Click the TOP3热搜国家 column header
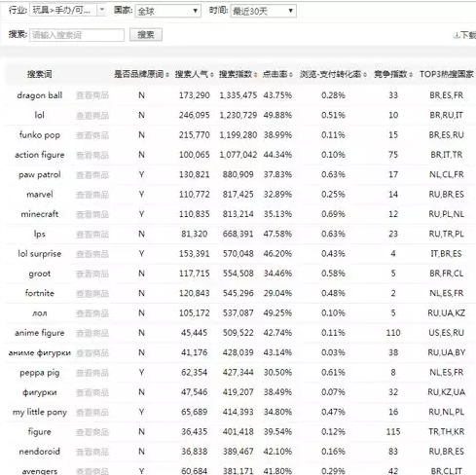 pos(447,74)
